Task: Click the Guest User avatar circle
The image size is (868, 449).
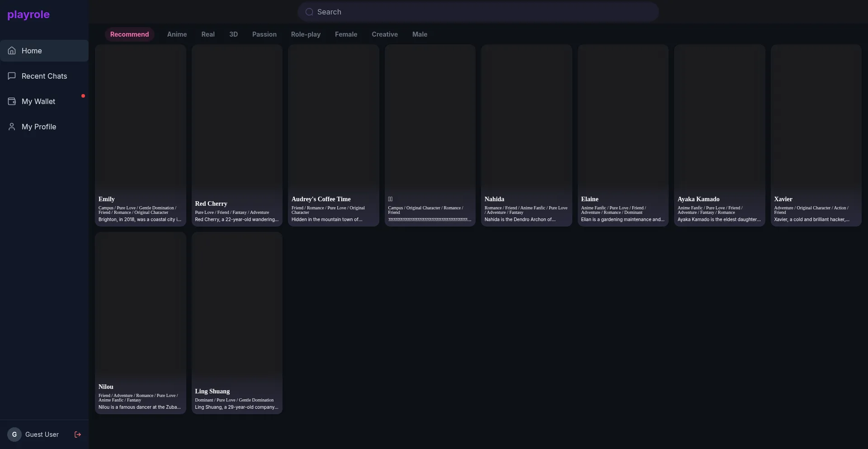Action: coord(14,435)
